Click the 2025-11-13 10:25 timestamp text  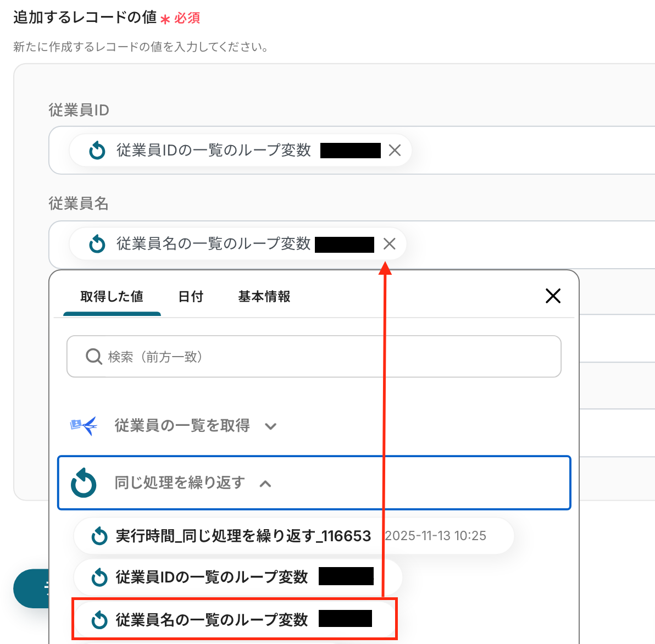435,536
